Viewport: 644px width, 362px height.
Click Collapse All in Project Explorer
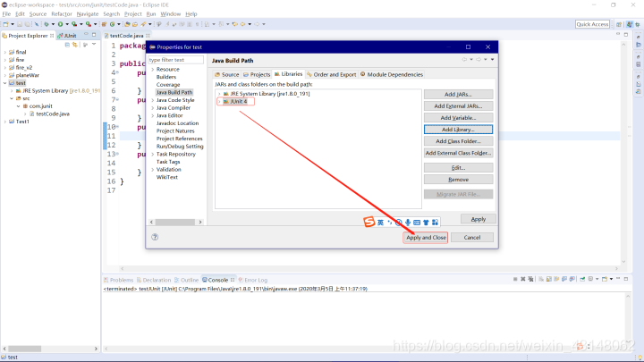click(x=67, y=45)
